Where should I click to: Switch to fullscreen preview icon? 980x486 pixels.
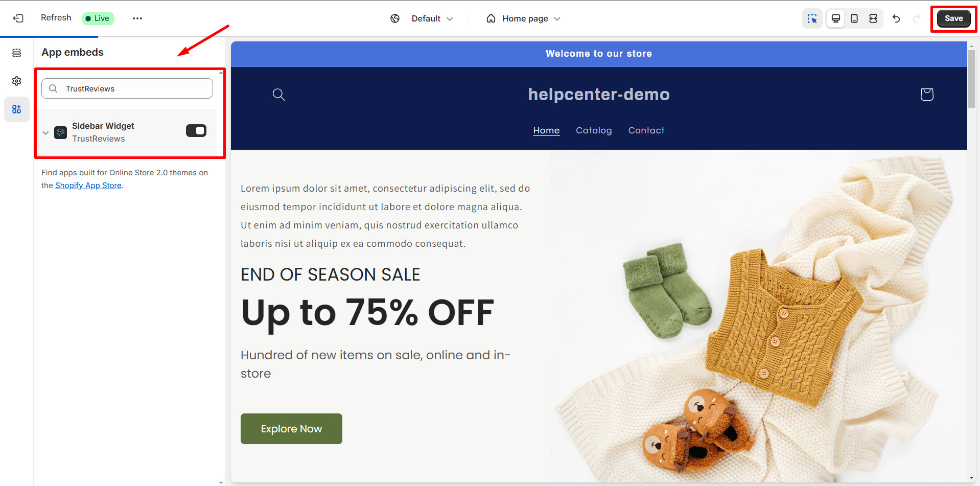pos(873,19)
